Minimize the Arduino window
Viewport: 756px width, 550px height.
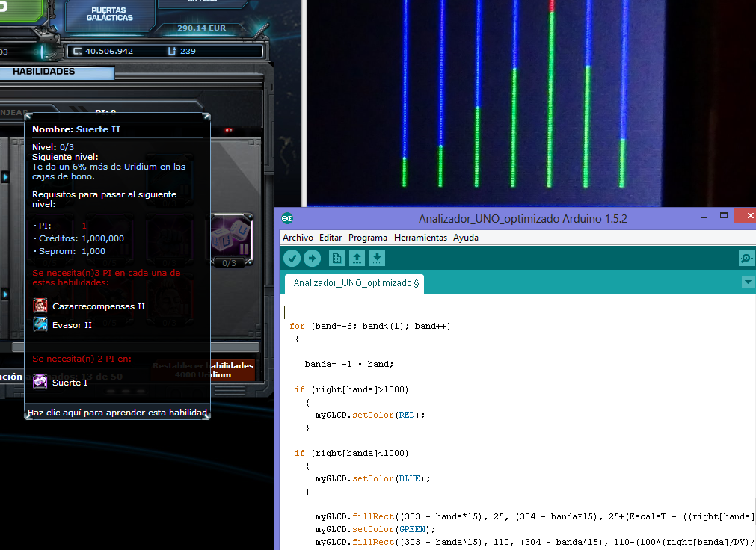click(x=704, y=217)
